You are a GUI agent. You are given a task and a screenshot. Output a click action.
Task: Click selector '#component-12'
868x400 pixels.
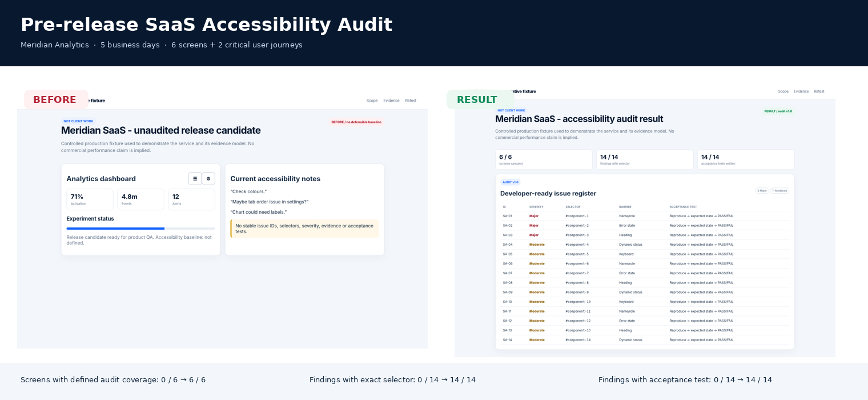click(x=578, y=321)
